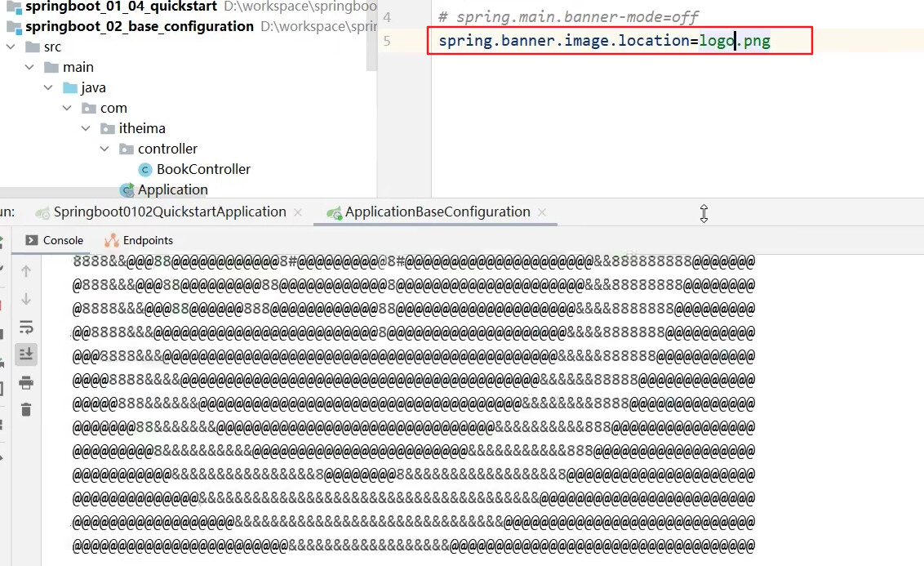
Task: Select the src folder icon
Action: (33, 47)
